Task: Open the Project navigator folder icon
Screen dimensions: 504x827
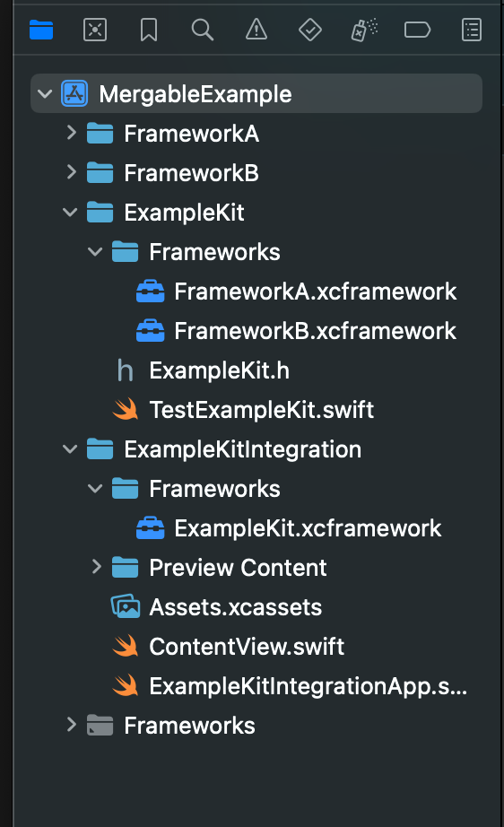Action: point(41,30)
